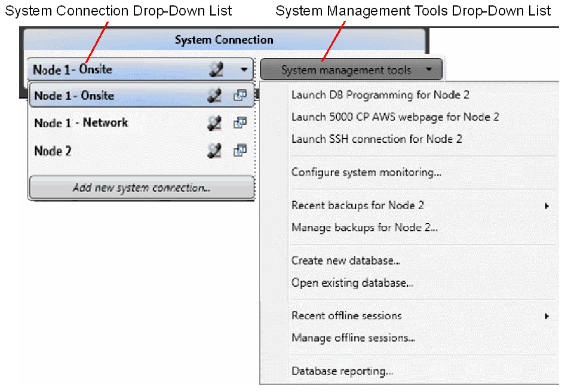This screenshot has width=574, height=392.
Task: Open Manage offline sessions entry
Action: (353, 338)
